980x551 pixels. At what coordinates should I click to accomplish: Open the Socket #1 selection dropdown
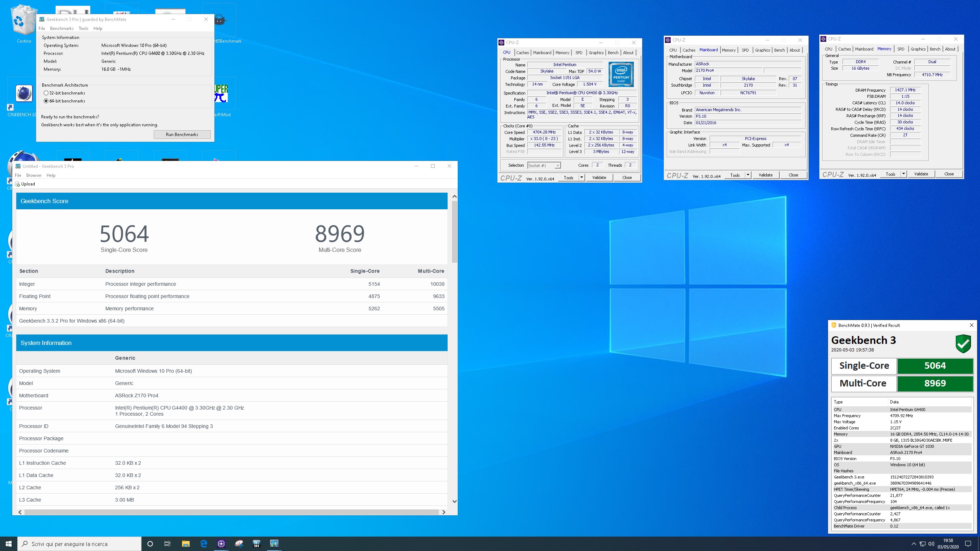click(x=544, y=165)
